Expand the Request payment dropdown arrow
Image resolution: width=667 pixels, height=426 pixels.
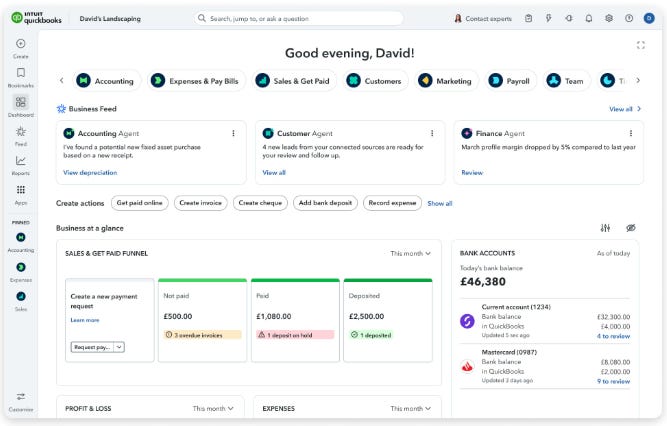(120, 347)
